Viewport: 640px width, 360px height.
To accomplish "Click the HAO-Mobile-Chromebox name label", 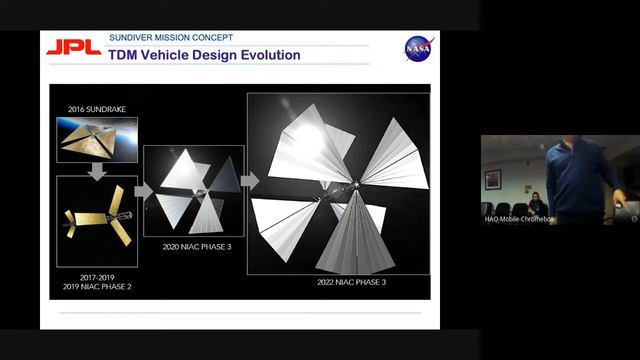I will pos(518,219).
